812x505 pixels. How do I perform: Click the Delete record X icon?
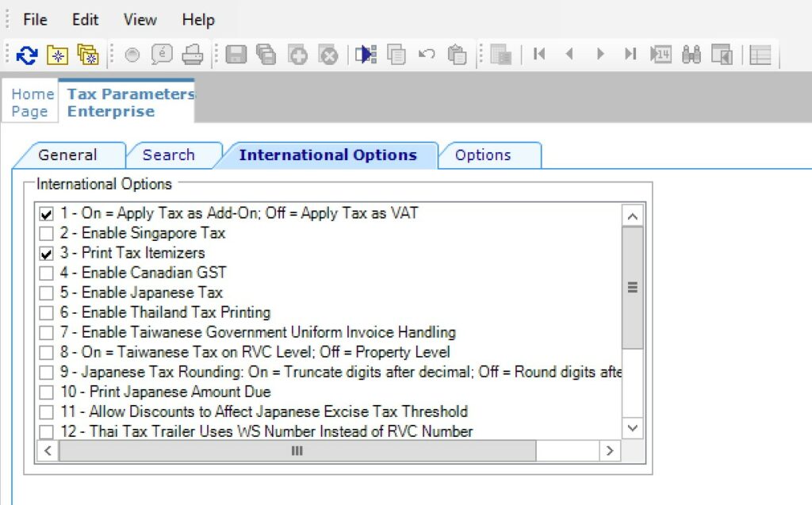[x=328, y=55]
